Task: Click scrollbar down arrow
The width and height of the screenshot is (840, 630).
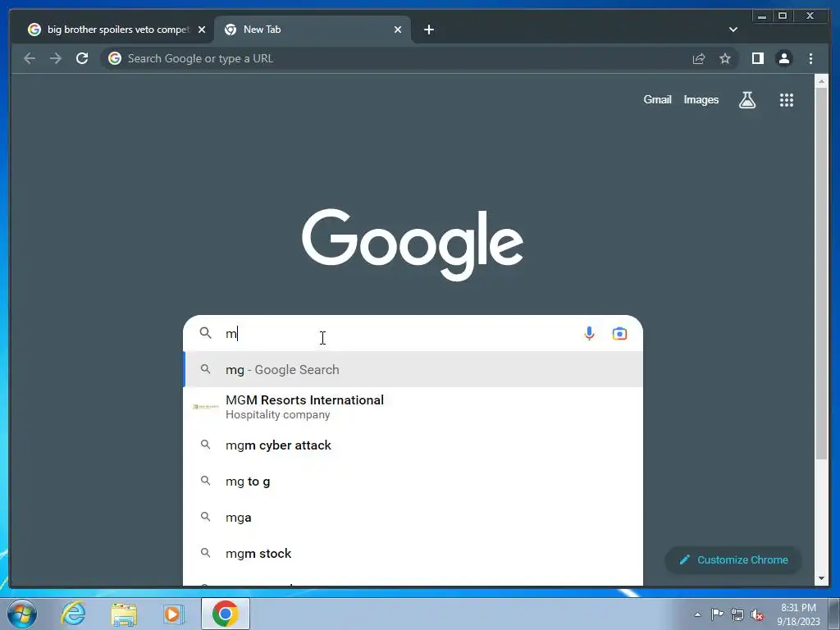Action: click(x=821, y=578)
